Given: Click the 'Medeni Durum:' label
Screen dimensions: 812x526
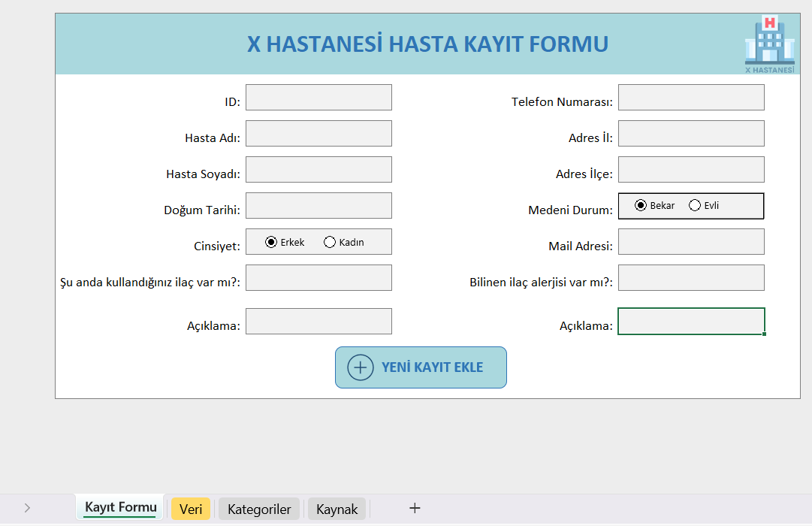Looking at the screenshot, I should [x=570, y=210].
